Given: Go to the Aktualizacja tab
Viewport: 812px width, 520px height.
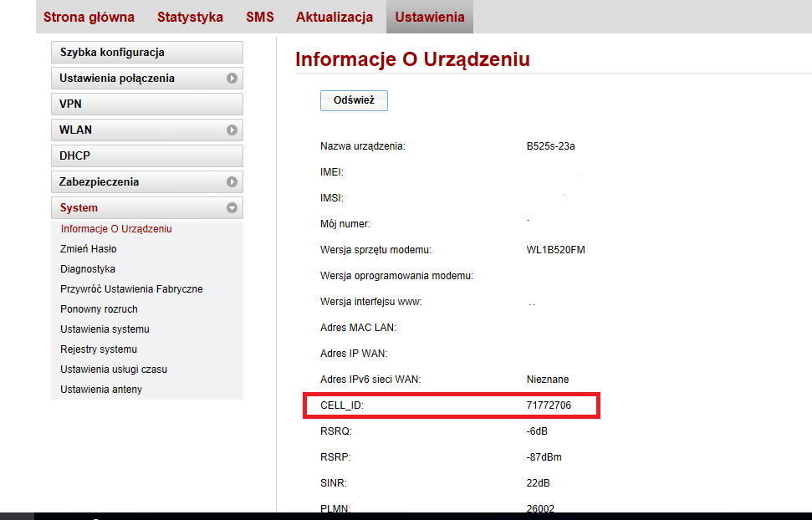Looking at the screenshot, I should (334, 17).
